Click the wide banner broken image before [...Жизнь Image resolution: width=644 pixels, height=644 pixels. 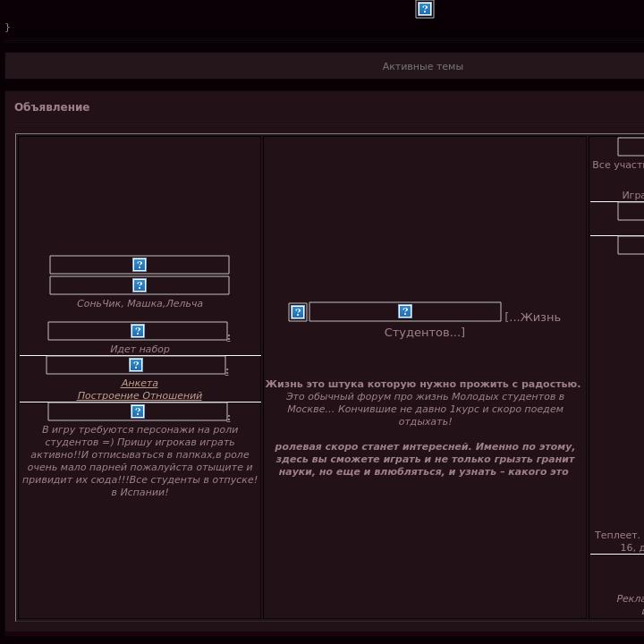coord(405,311)
